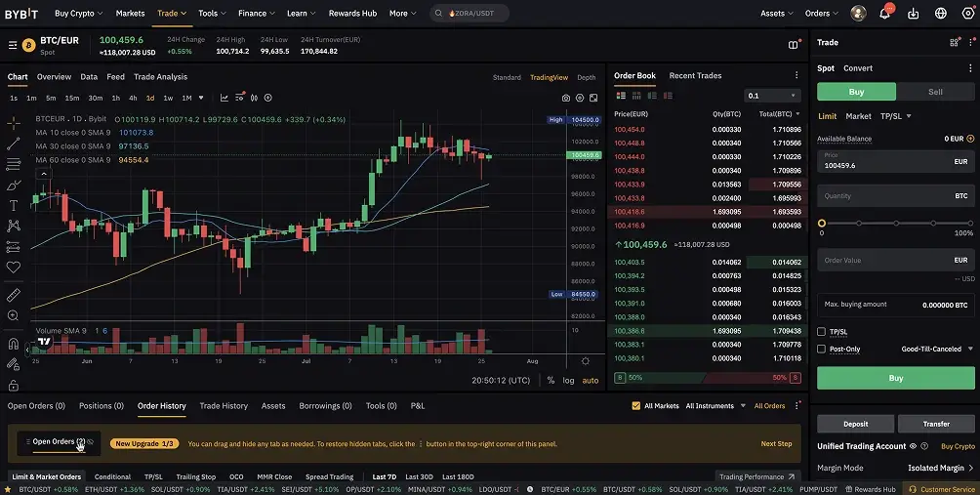
Task: Collapse the indicator legend arrow
Action: click(x=44, y=174)
